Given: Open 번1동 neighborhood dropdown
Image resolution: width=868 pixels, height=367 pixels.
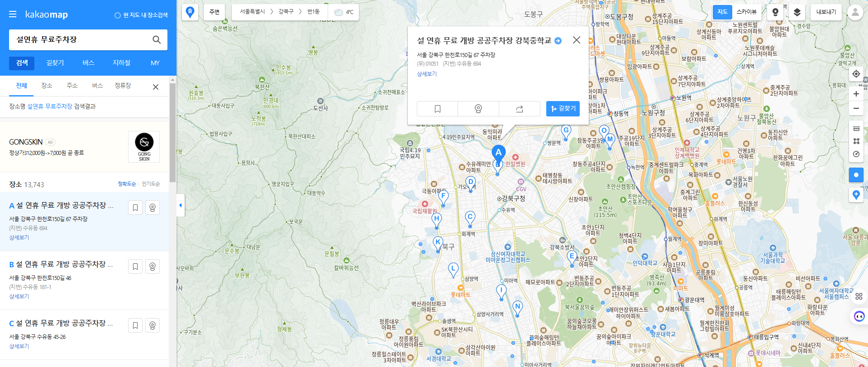Looking at the screenshot, I should point(313,12).
